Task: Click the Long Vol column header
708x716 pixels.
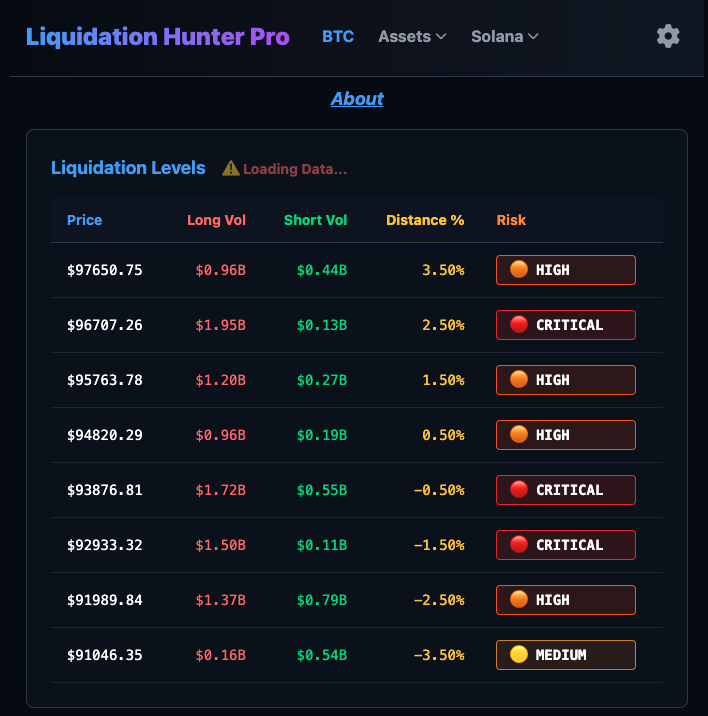Action: (x=217, y=220)
